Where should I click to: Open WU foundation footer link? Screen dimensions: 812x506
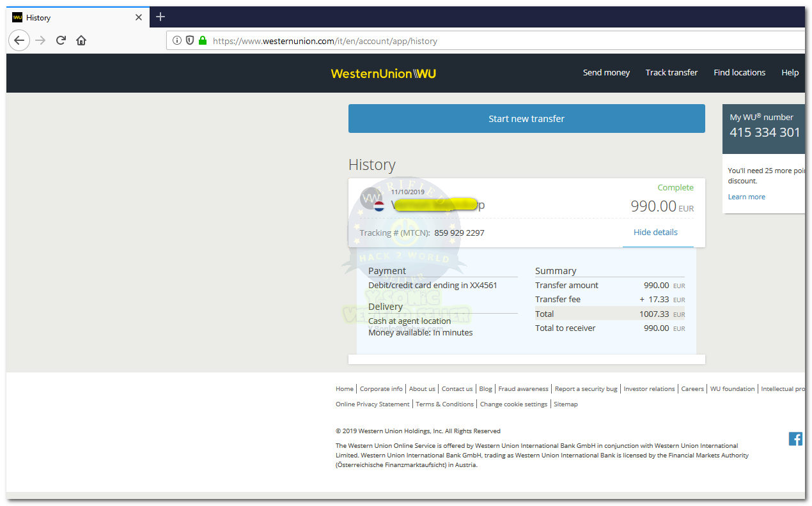click(x=732, y=388)
